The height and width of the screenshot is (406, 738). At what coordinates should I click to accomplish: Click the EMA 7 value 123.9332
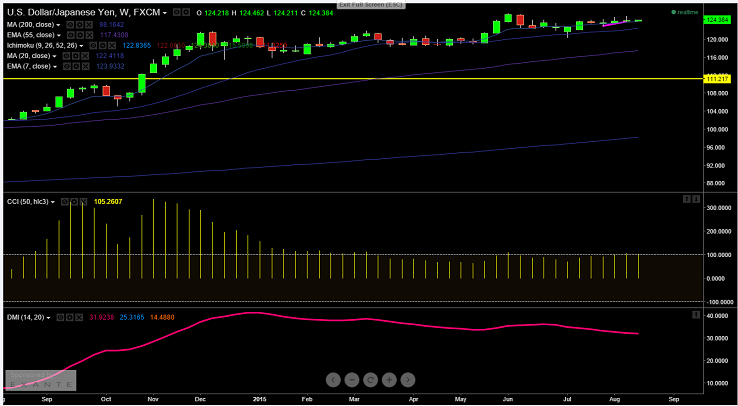[110, 66]
